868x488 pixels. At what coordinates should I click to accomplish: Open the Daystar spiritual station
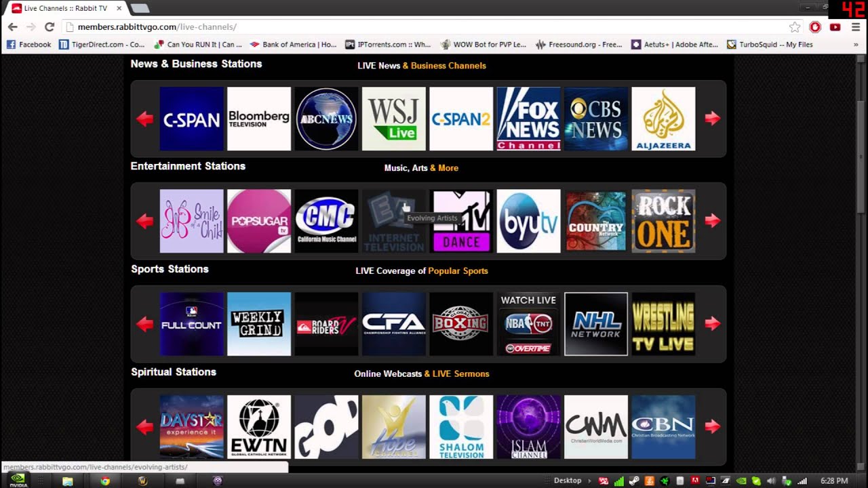pyautogui.click(x=191, y=427)
